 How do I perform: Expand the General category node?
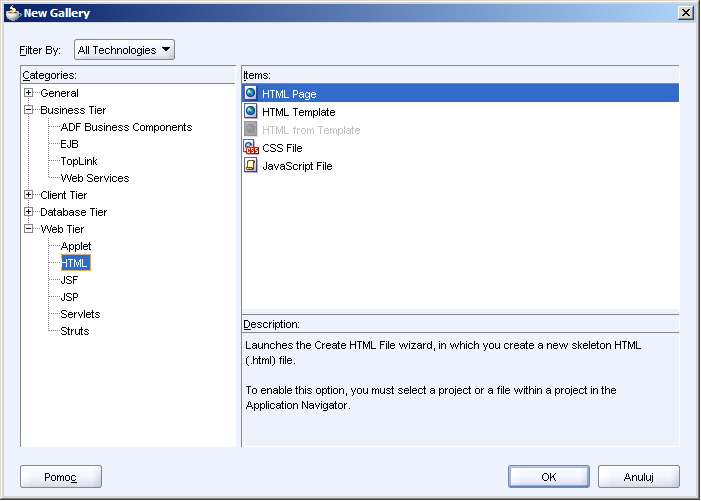[x=29, y=93]
